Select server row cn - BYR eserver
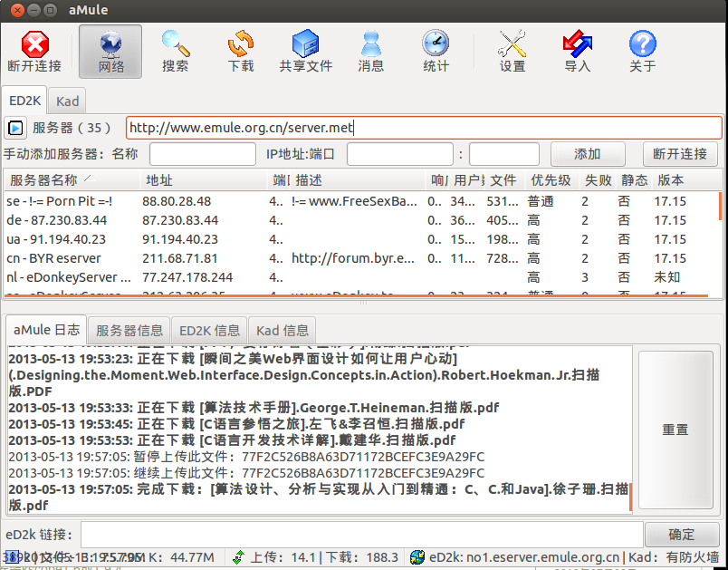Image resolution: width=728 pixels, height=570 pixels. click(x=361, y=258)
